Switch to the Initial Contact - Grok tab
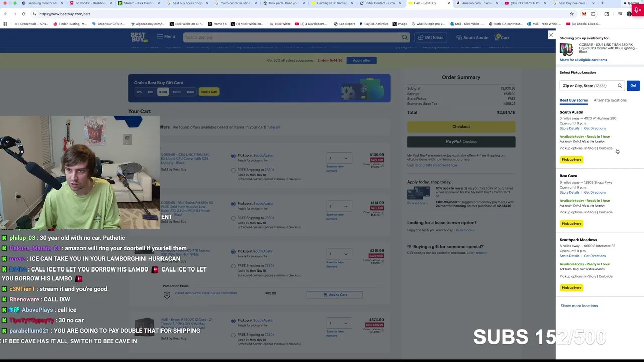The width and height of the screenshot is (644, 362). click(x=380, y=3)
